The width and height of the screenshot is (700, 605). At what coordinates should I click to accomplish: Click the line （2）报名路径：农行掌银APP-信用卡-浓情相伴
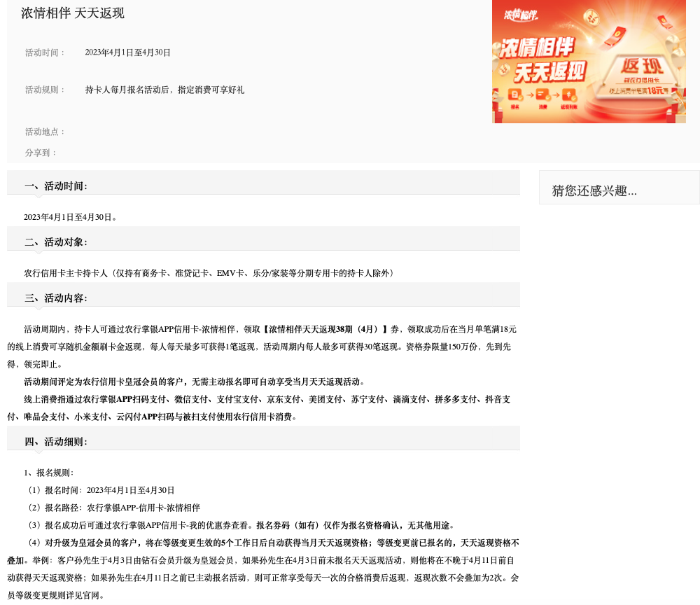[x=114, y=508]
